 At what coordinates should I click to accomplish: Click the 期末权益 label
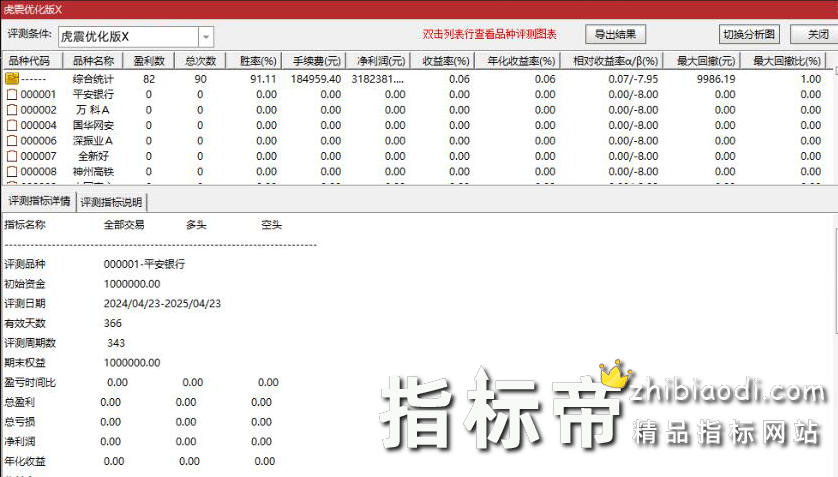pos(25,363)
